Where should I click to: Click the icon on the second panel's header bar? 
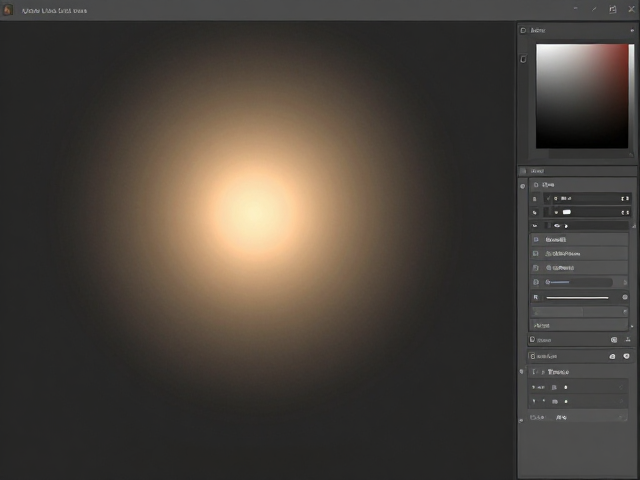[x=524, y=171]
